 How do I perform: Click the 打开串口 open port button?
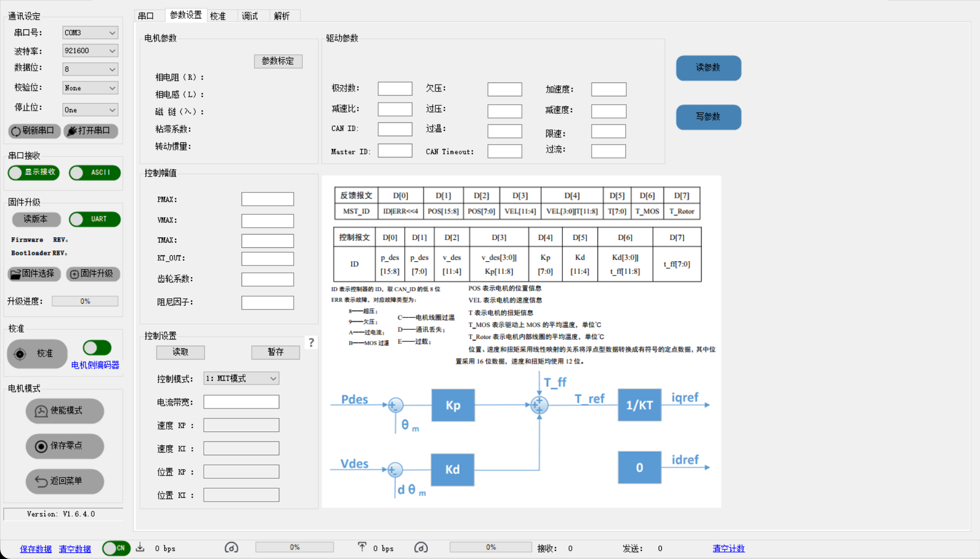pyautogui.click(x=90, y=131)
